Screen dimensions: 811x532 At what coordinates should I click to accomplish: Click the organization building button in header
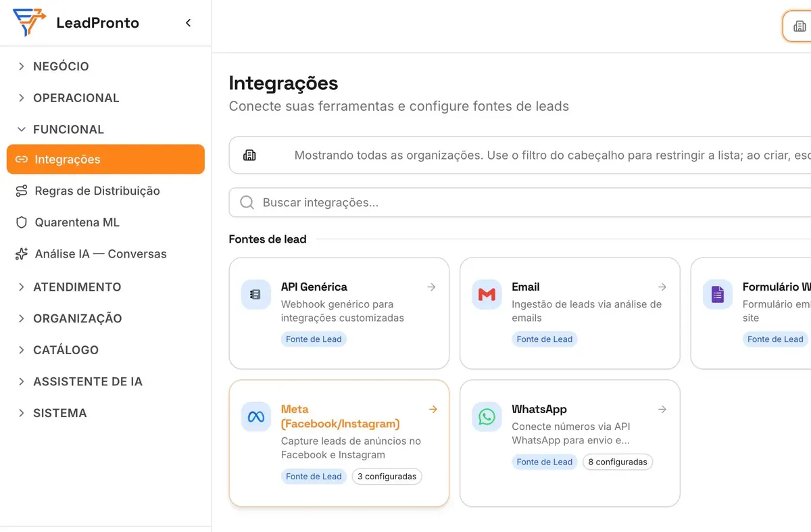pos(799,26)
